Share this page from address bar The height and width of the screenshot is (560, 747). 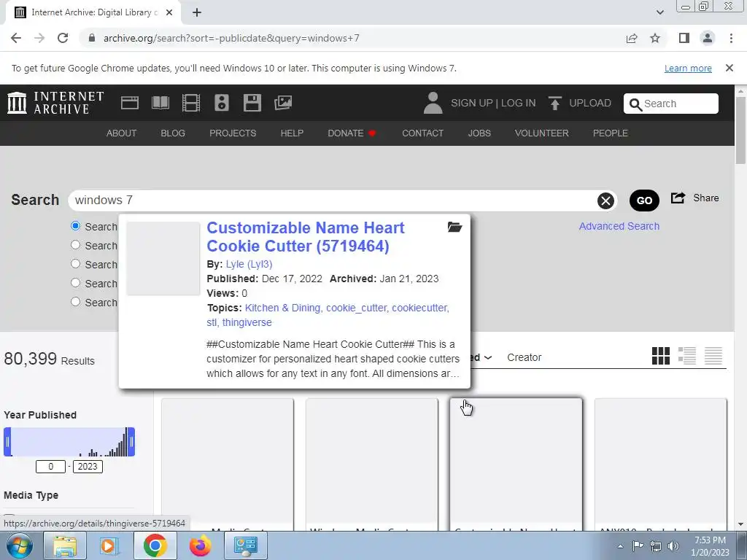pyautogui.click(x=632, y=38)
